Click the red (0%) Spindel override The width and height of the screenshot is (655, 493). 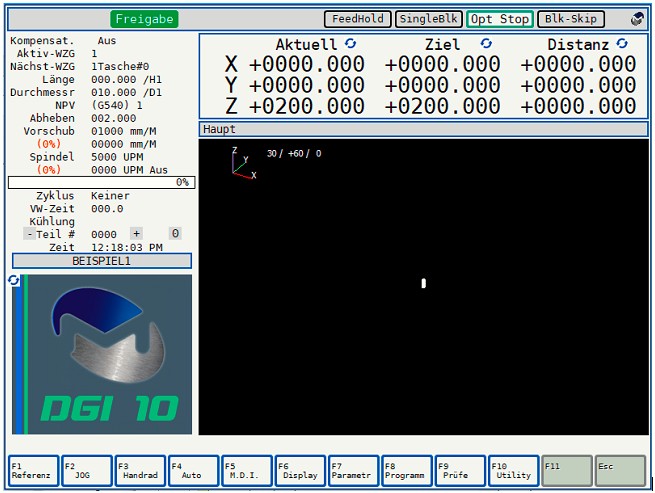point(49,170)
